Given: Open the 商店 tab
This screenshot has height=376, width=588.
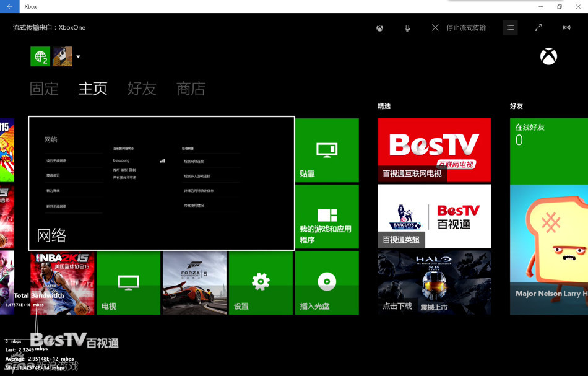Looking at the screenshot, I should click(x=191, y=89).
